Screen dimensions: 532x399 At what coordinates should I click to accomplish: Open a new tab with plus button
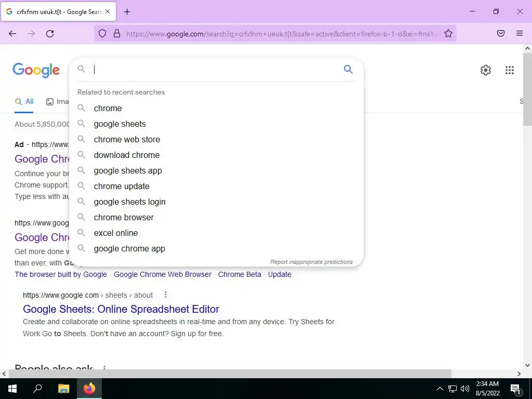(x=127, y=12)
